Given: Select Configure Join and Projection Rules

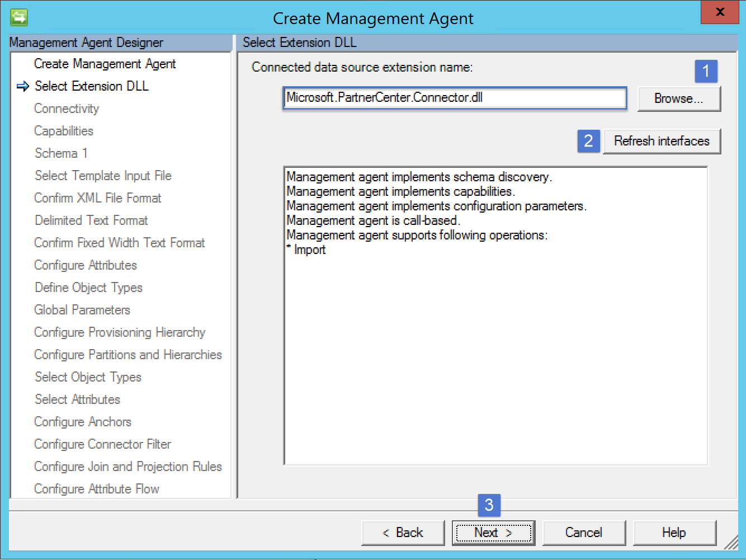Looking at the screenshot, I should coord(128,467).
